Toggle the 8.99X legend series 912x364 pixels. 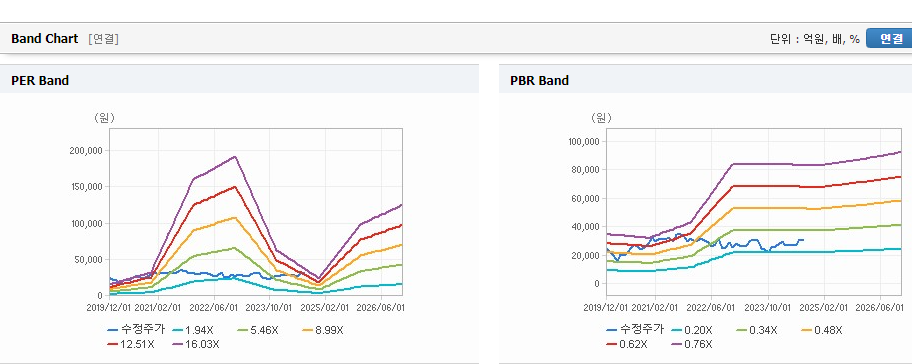(x=323, y=330)
